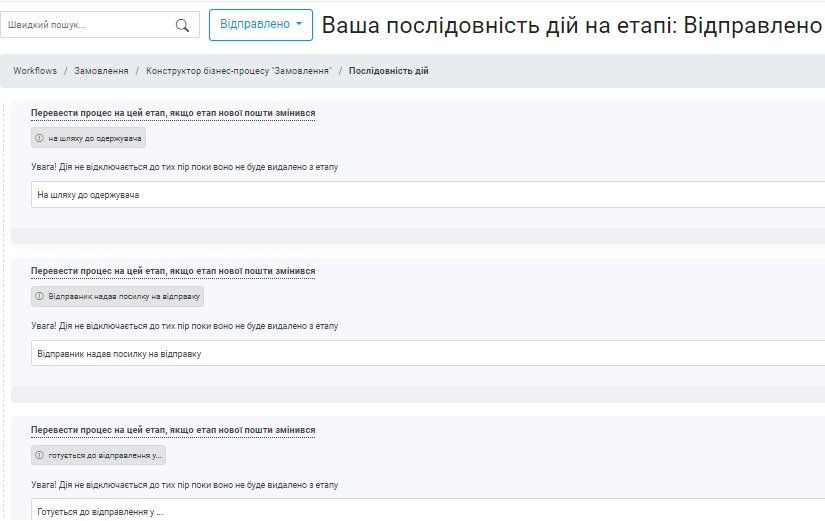Click the page heading 'Ваша послідовність дій'
Screen dimensions: 825x521
(572, 25)
